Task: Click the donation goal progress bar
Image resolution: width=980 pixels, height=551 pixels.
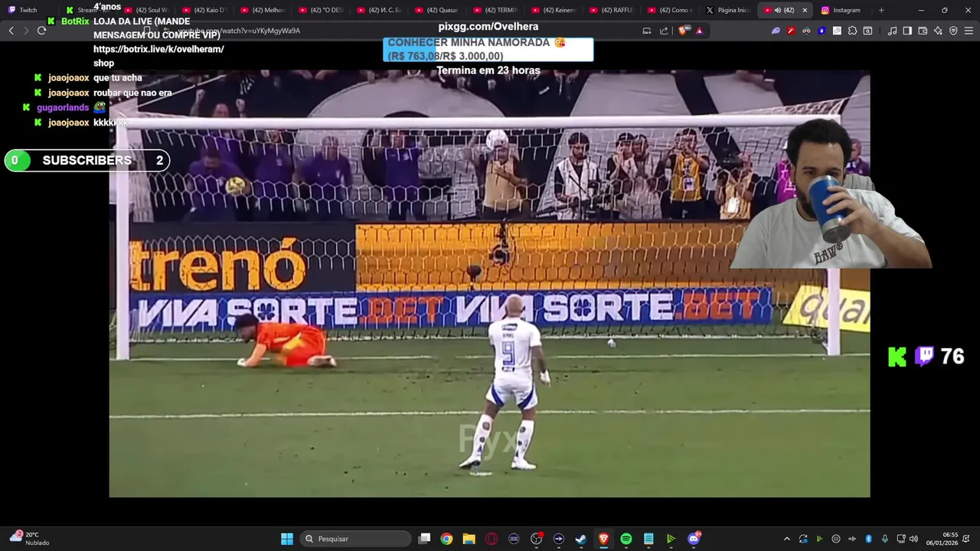Action: [488, 49]
